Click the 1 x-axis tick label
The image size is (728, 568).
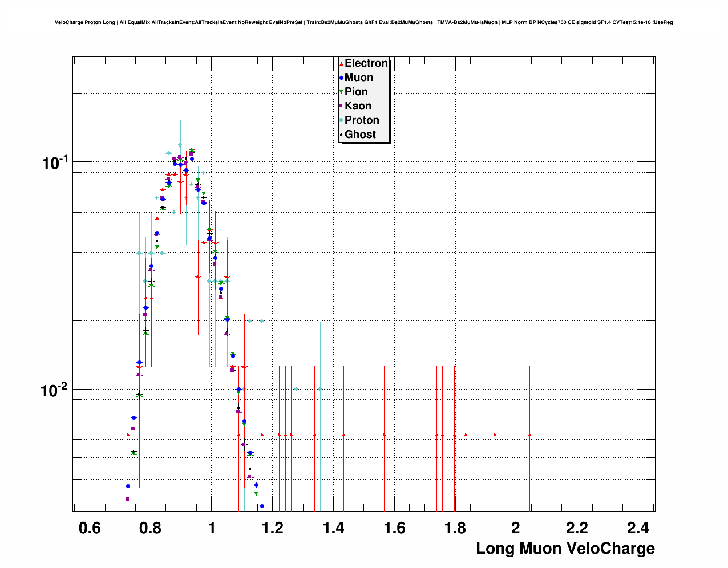pyautogui.click(x=212, y=528)
